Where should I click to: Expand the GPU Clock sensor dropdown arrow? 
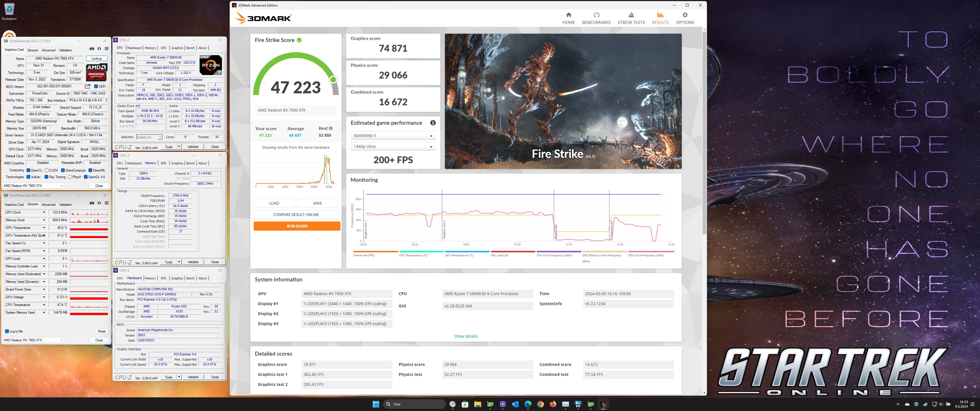(44, 212)
